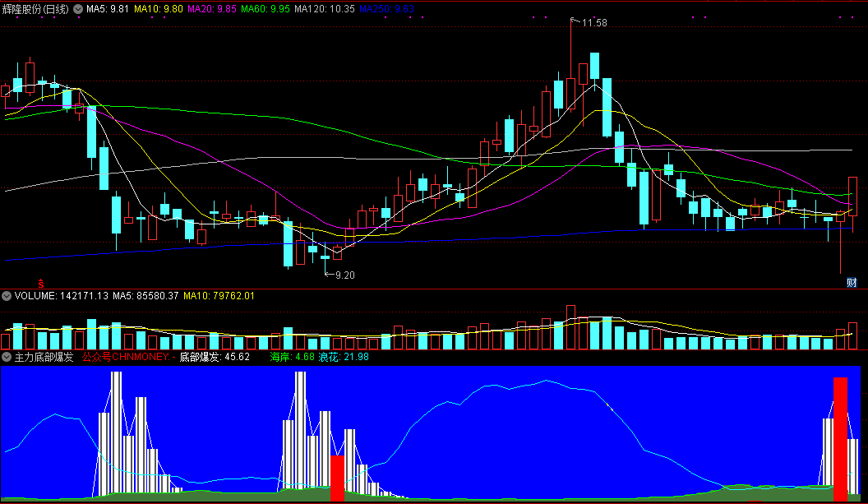Select the VOLUME: 142171.13 readout
Screen dimensions: 868x504
coord(62,296)
